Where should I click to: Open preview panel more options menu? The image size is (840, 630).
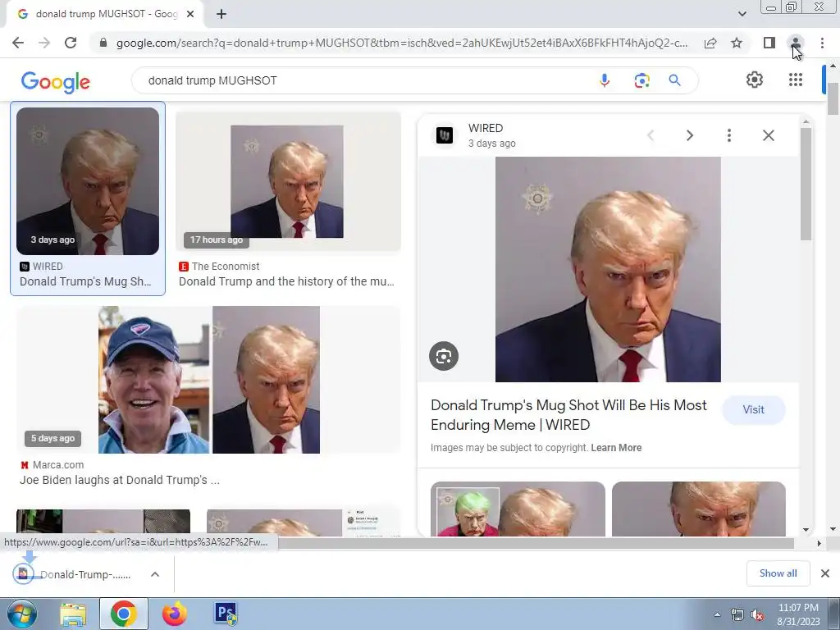click(729, 135)
